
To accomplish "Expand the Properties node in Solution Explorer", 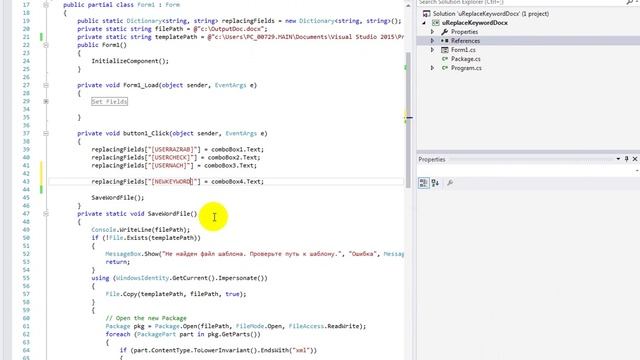I will pos(432,31).
